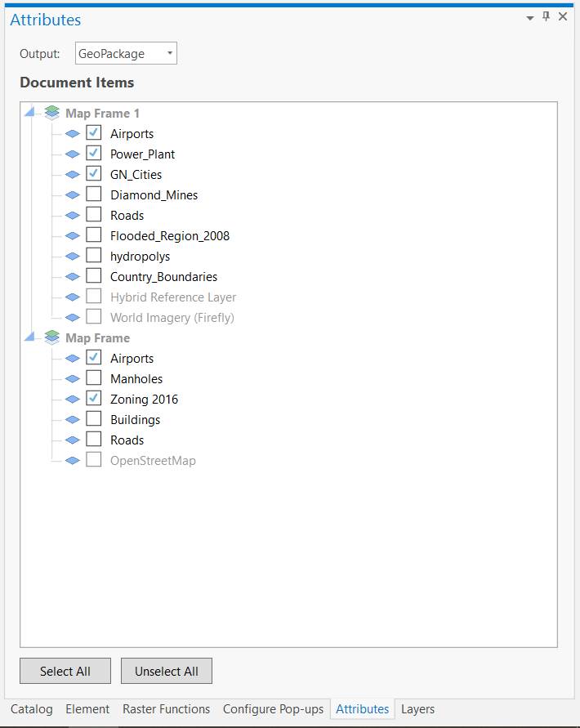This screenshot has width=580, height=728.
Task: Click the Map Frame 1 stacked-layers icon
Action: pyautogui.click(x=52, y=113)
